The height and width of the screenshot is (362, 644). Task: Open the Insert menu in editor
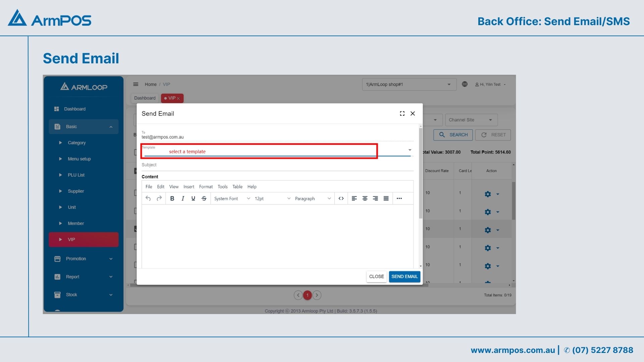[189, 187]
